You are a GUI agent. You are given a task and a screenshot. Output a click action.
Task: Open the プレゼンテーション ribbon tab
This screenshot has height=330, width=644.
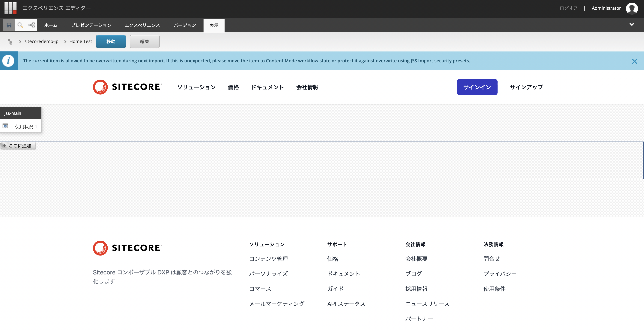point(91,25)
